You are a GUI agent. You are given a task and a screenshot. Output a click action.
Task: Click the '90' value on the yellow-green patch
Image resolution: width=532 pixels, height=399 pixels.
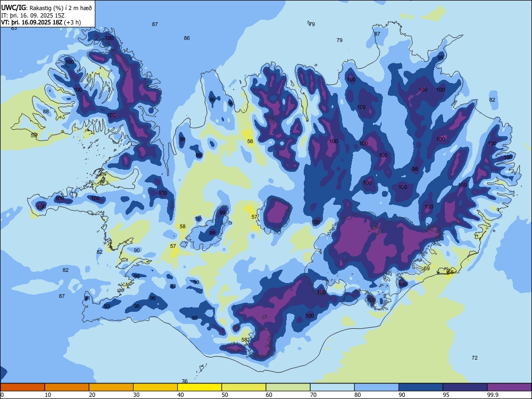pos(137,250)
